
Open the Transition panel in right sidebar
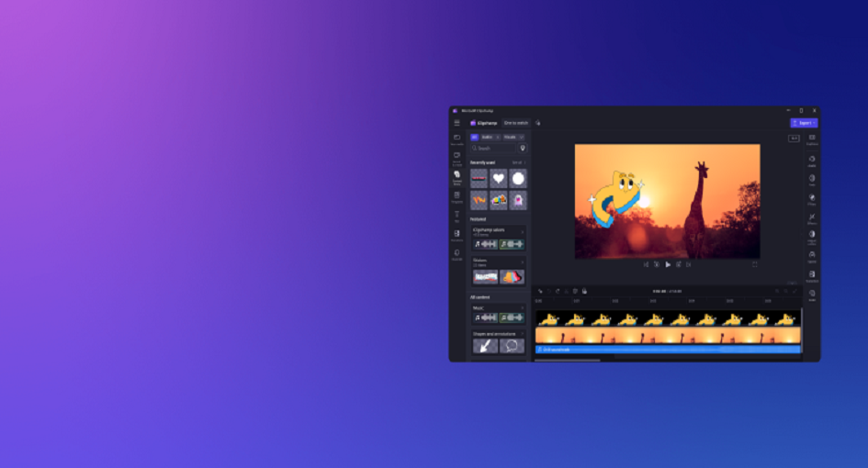[x=812, y=276]
